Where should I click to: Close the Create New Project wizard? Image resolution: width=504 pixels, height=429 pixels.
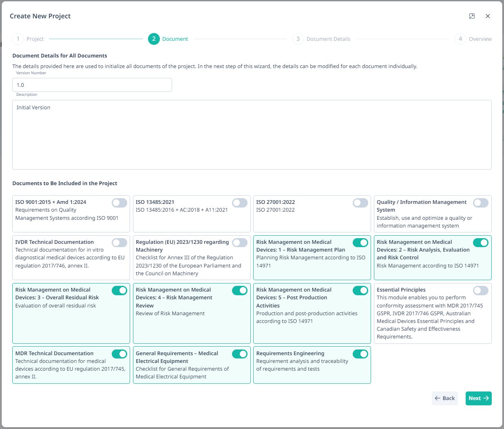click(488, 16)
